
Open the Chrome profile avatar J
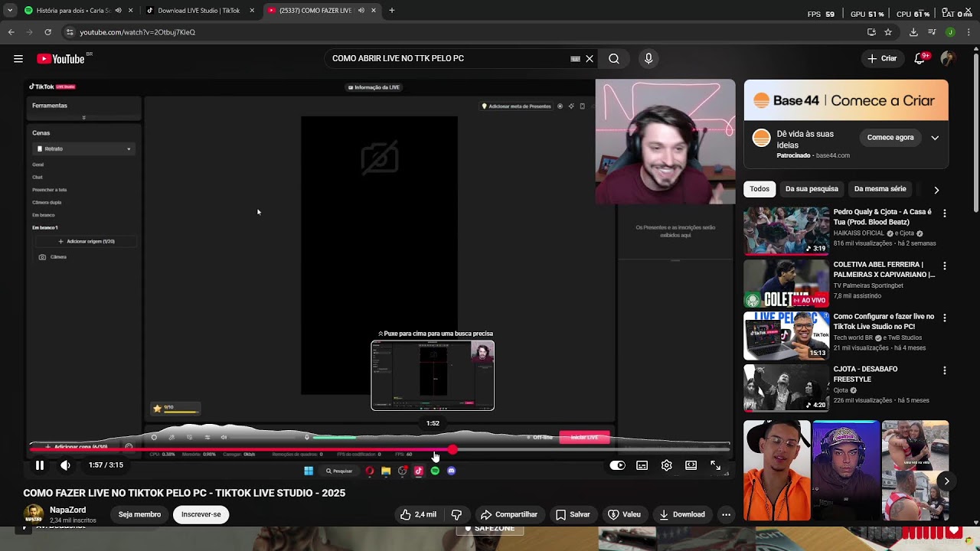pyautogui.click(x=950, y=32)
